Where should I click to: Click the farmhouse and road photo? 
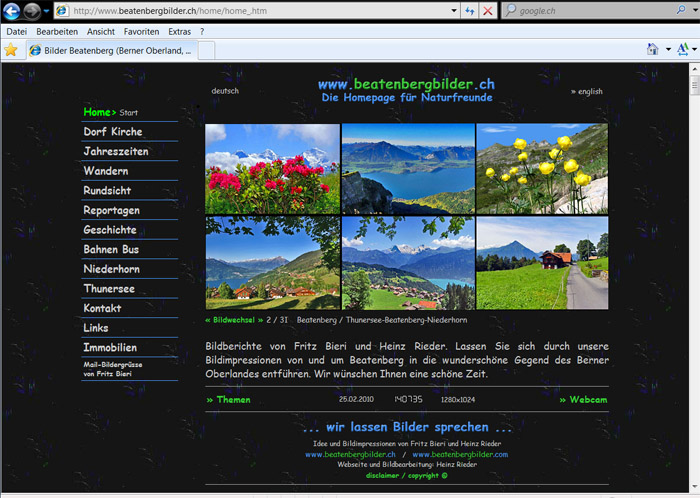coord(542,263)
